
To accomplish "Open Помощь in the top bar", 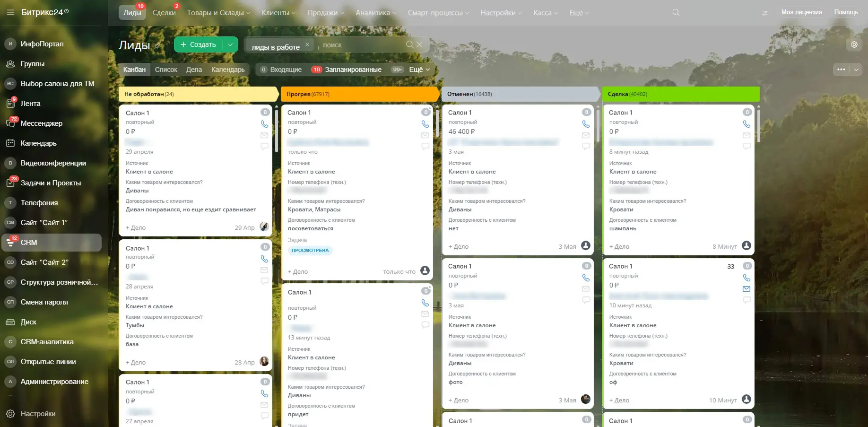I will click(x=846, y=12).
